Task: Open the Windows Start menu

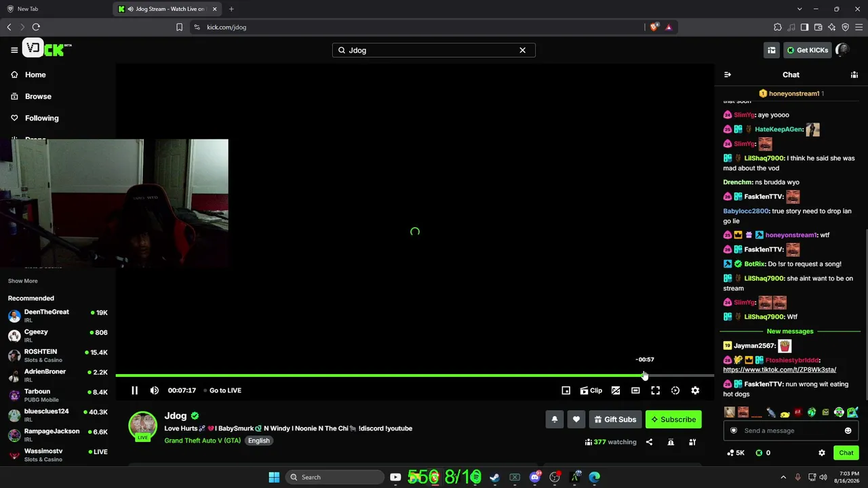Action: coord(274,477)
